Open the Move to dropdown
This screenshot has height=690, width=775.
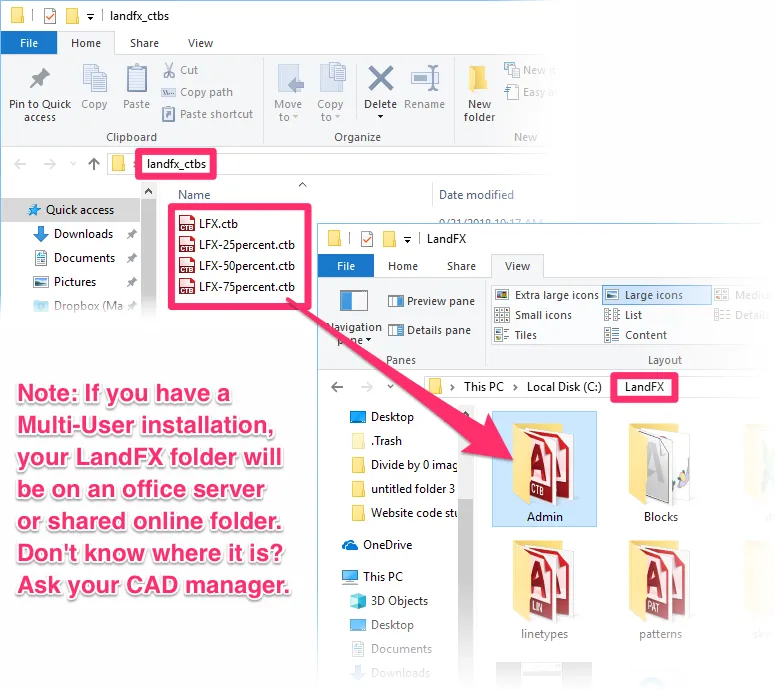click(x=288, y=92)
